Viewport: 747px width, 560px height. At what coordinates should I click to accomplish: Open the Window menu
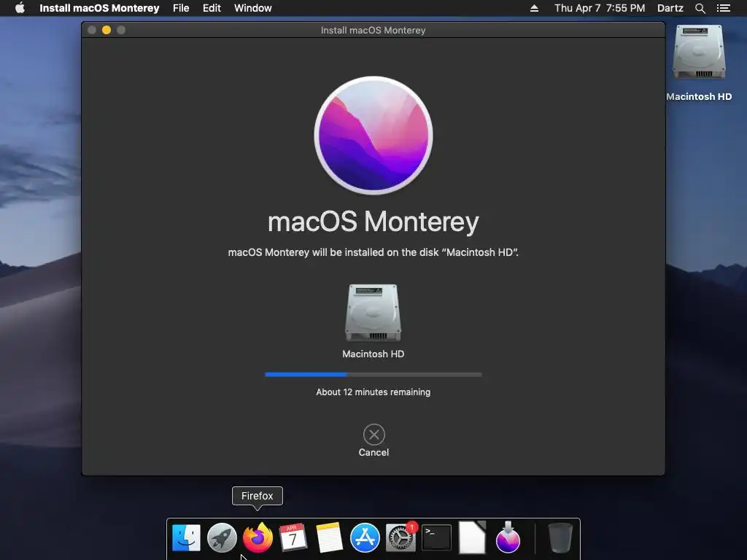click(253, 8)
